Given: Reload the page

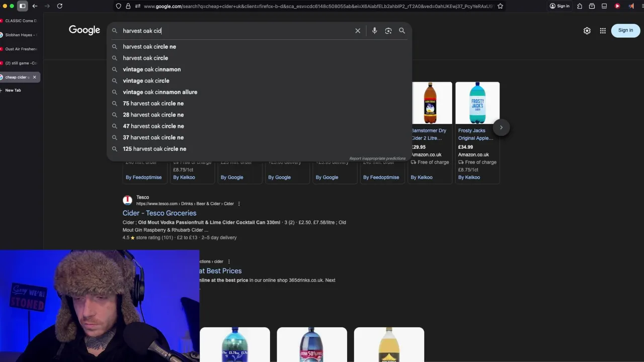Looking at the screenshot, I should coord(59,6).
